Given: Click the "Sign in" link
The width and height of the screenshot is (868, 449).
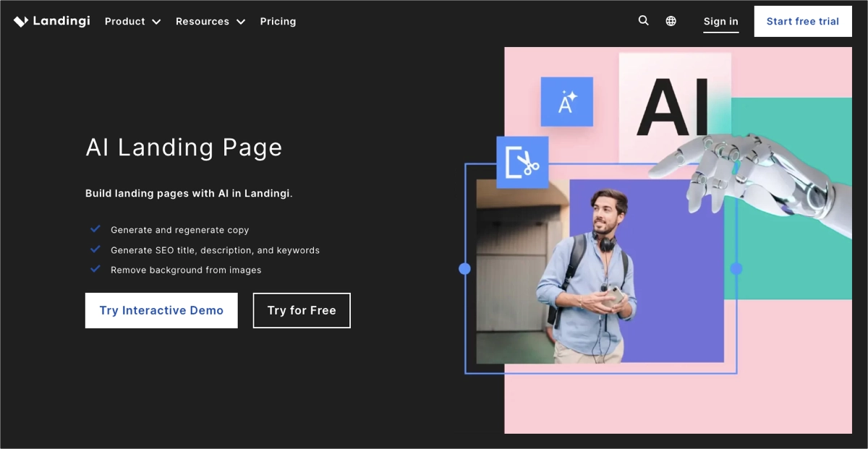Looking at the screenshot, I should pyautogui.click(x=720, y=21).
